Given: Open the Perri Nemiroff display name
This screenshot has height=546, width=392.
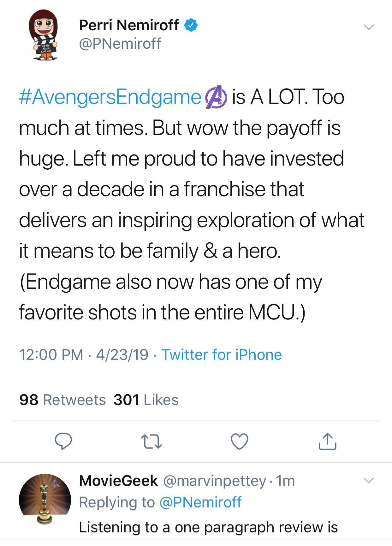Looking at the screenshot, I should 129,25.
